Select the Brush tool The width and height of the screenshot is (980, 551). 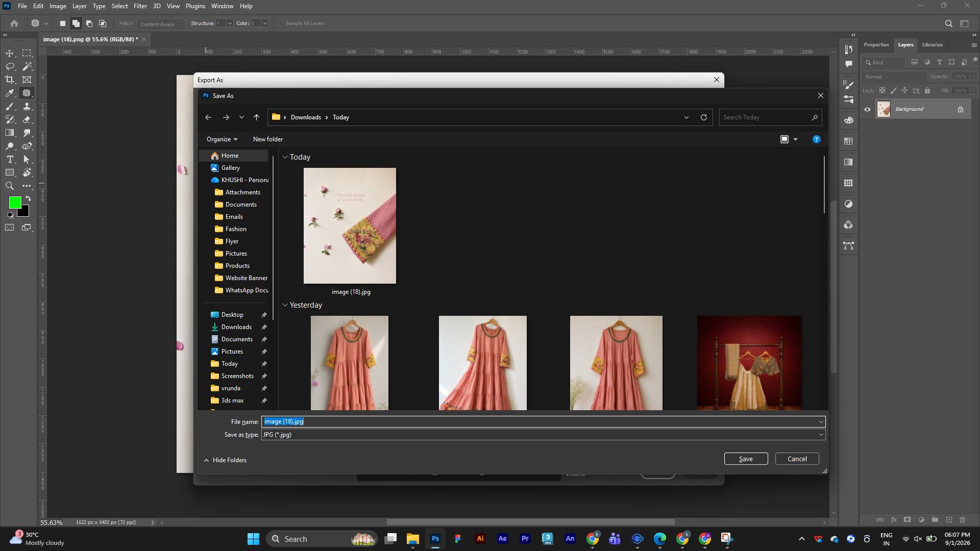10,106
